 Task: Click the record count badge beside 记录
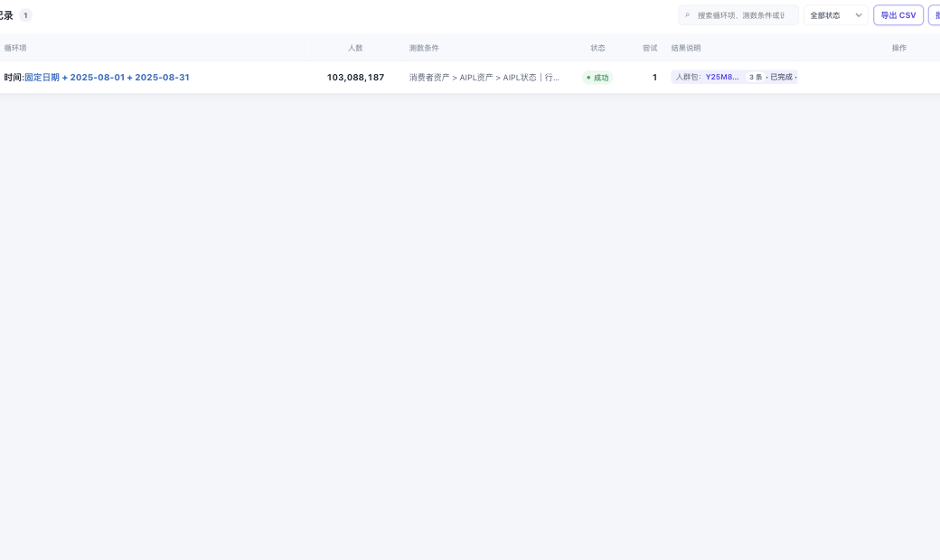25,15
